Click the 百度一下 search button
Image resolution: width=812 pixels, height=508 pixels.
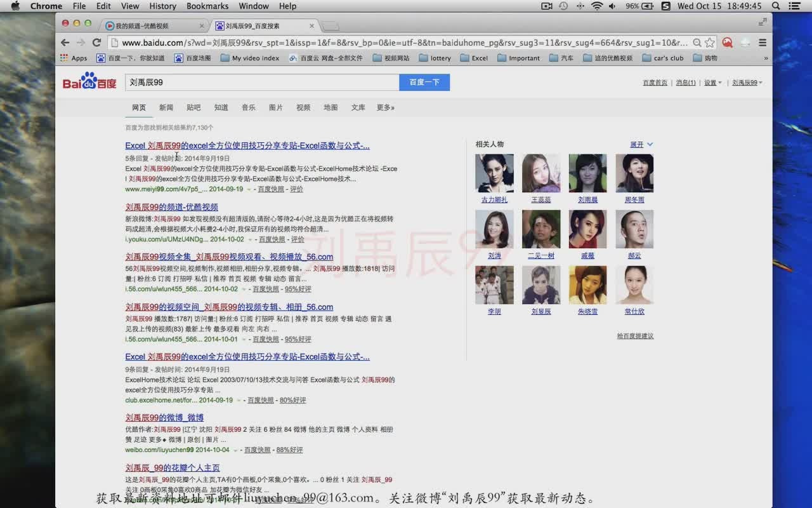[424, 83]
